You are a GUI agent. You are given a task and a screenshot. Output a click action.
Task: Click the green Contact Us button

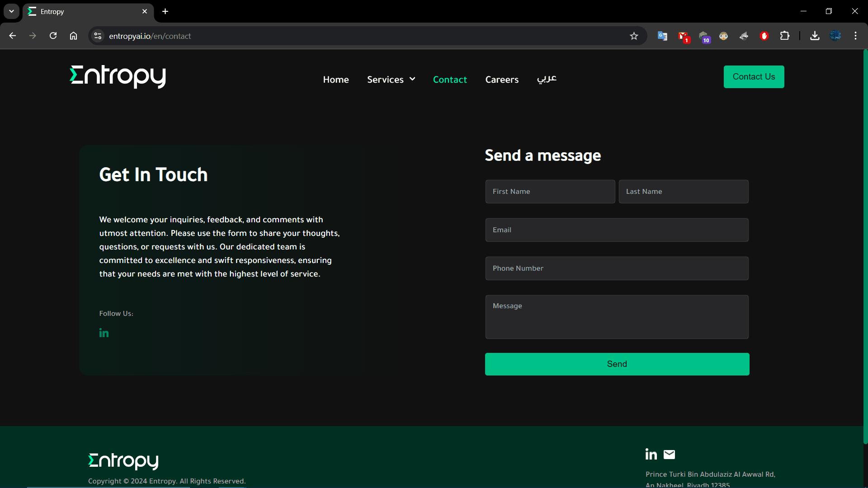point(754,77)
